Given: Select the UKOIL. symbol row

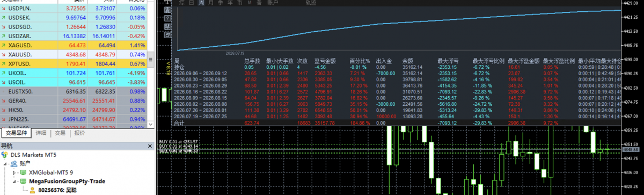Looking at the screenshot, I should 74,73.
